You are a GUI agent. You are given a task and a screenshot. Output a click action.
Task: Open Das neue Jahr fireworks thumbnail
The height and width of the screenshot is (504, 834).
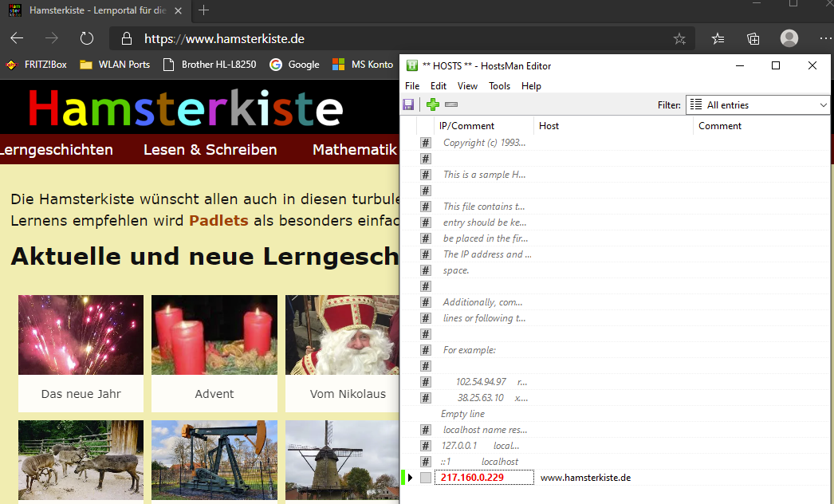pos(81,335)
